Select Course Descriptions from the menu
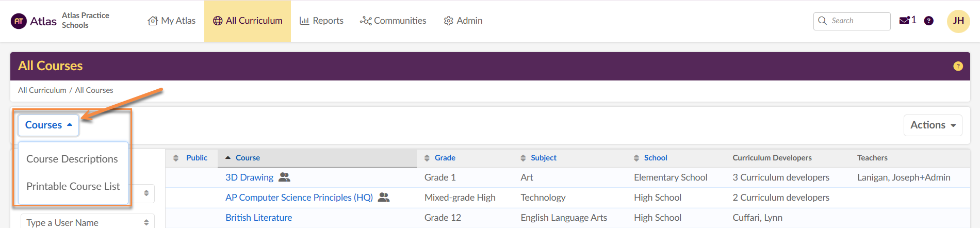The height and width of the screenshot is (228, 980). (72, 159)
